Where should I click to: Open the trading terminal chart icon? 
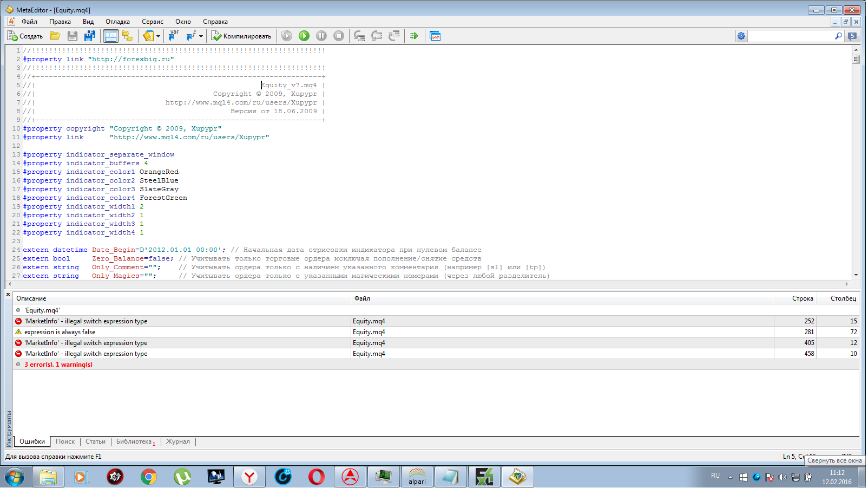point(435,36)
